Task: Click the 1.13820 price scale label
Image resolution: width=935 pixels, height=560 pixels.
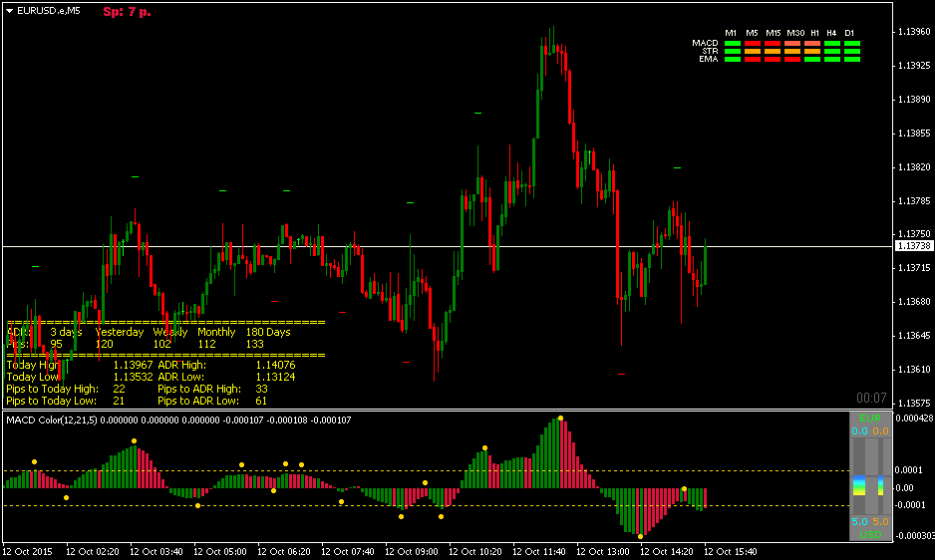Action: point(914,167)
